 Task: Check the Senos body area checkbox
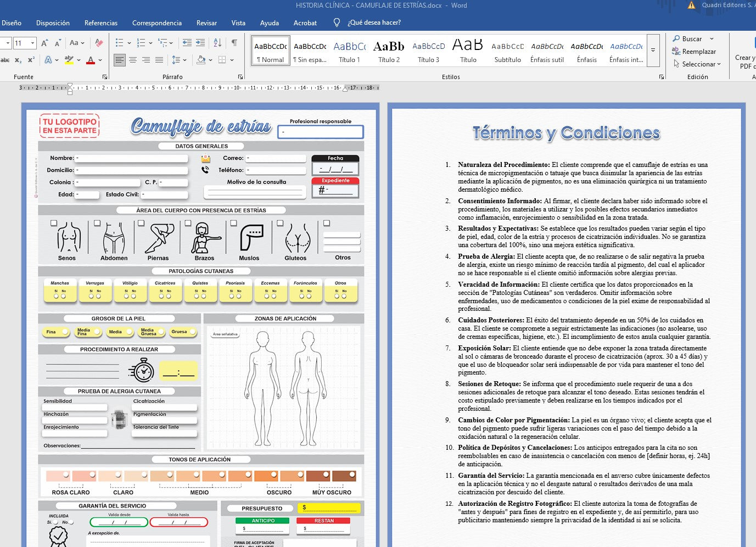(53, 223)
